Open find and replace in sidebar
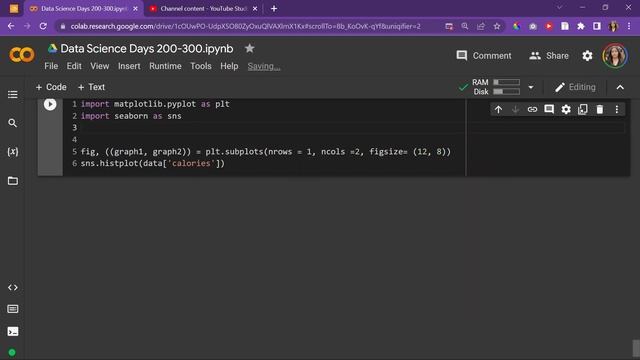This screenshot has width=640, height=360. coord(13,123)
